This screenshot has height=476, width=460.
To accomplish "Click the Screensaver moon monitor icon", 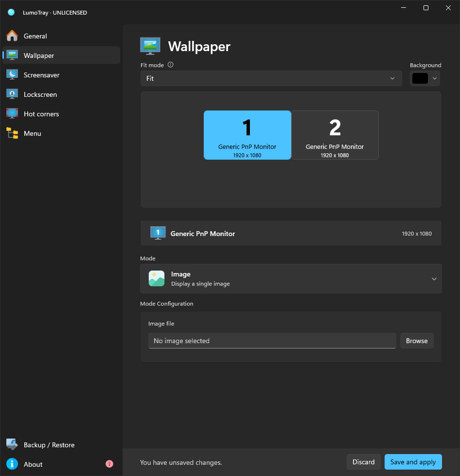I will point(12,74).
